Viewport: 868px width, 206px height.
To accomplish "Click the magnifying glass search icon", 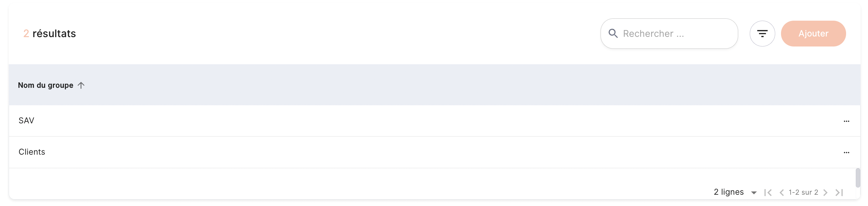I will click(x=613, y=34).
